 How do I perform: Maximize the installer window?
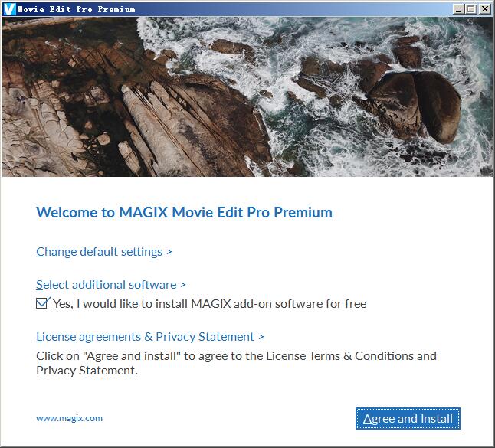tap(471, 9)
